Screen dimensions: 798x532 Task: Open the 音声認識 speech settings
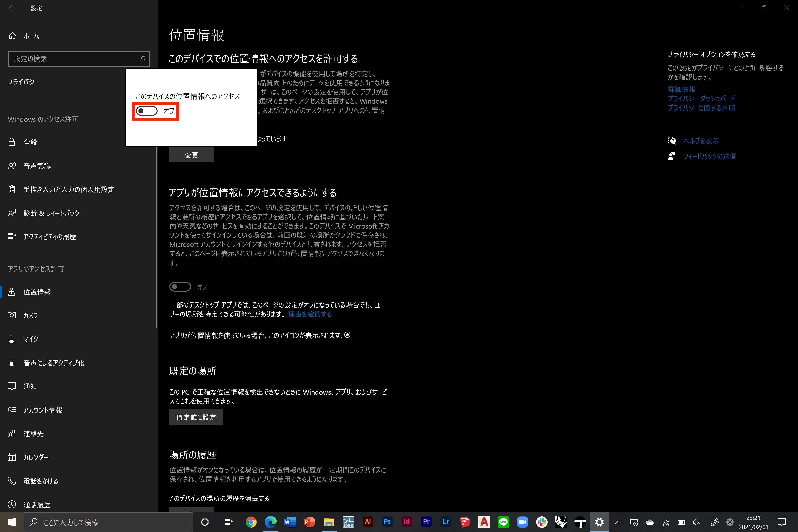[37, 166]
